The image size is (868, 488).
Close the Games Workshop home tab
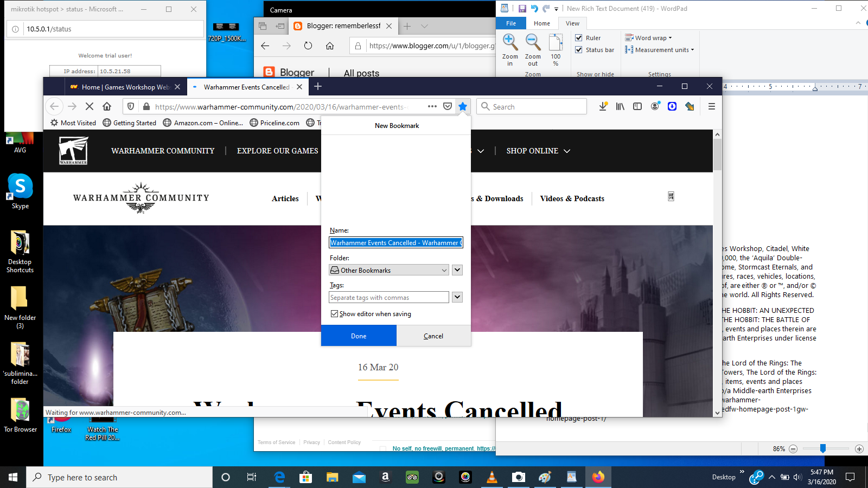click(177, 87)
